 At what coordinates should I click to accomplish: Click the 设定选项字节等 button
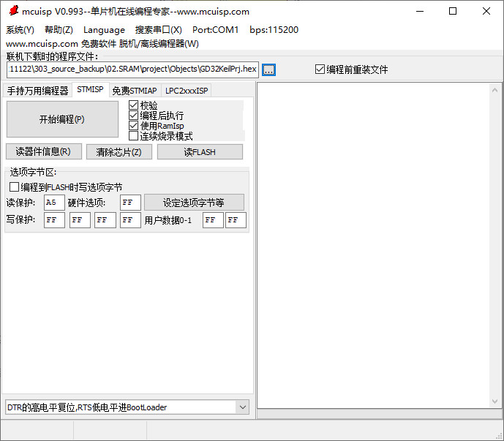point(194,203)
